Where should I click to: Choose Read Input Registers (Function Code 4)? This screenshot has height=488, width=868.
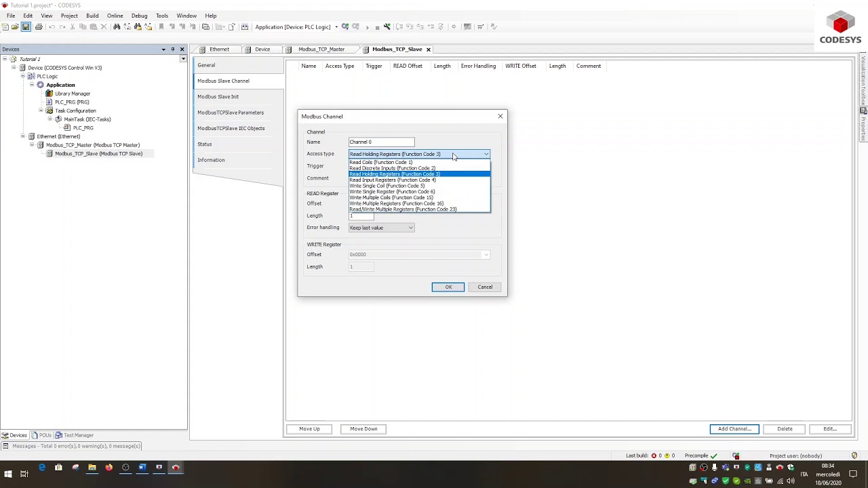coord(419,180)
